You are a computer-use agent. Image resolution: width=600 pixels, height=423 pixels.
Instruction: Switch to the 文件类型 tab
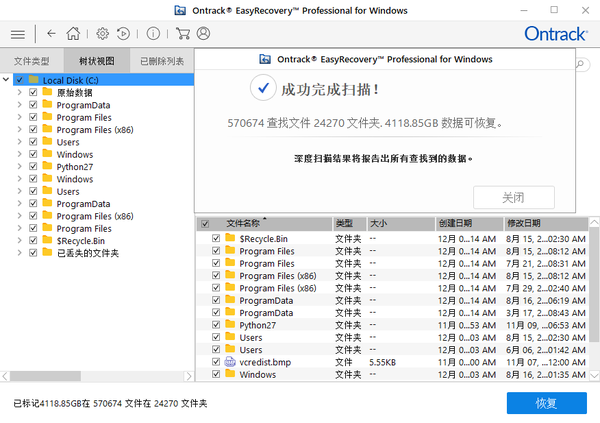point(31,61)
